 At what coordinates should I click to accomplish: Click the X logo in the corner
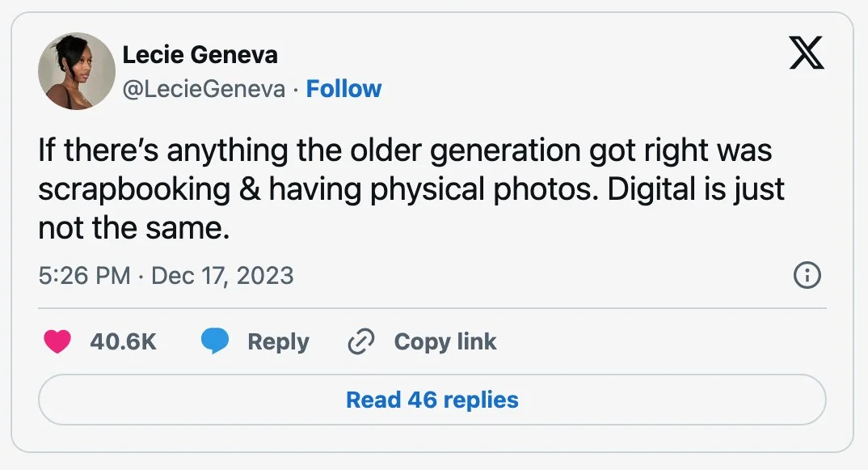coord(805,53)
